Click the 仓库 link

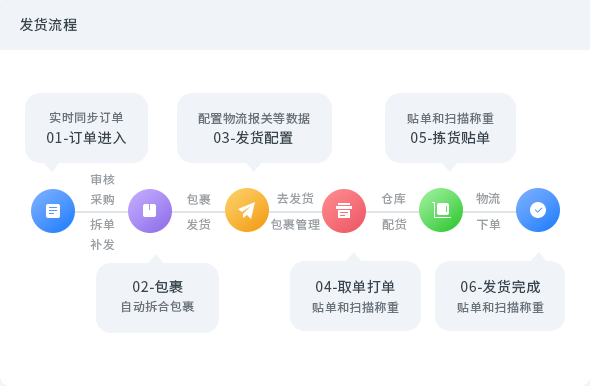pos(394,198)
